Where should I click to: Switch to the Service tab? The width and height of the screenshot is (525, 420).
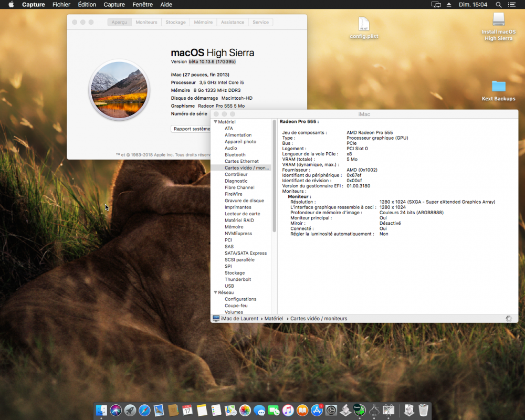click(x=260, y=22)
